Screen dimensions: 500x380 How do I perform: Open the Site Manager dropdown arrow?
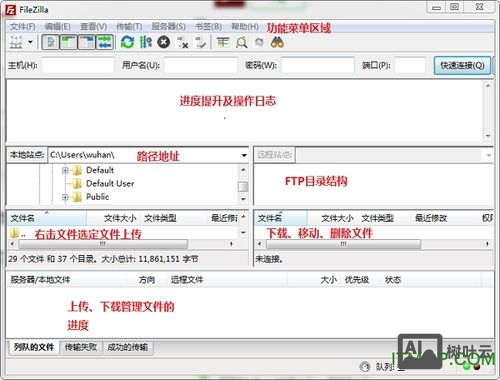coord(31,42)
